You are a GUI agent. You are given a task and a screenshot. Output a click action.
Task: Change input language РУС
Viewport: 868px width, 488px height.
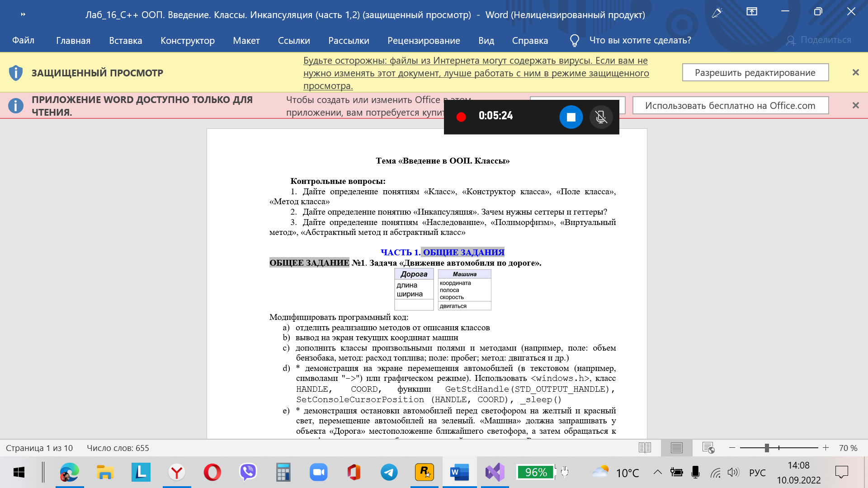pos(757,473)
